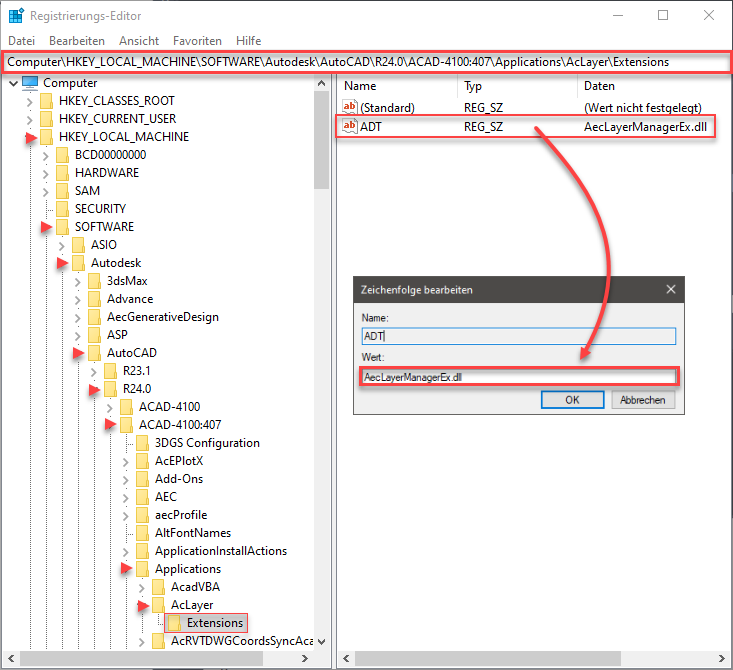Expand the HKEY_CURRENT_USER chevron
This screenshot has height=670, width=733.
[x=29, y=120]
